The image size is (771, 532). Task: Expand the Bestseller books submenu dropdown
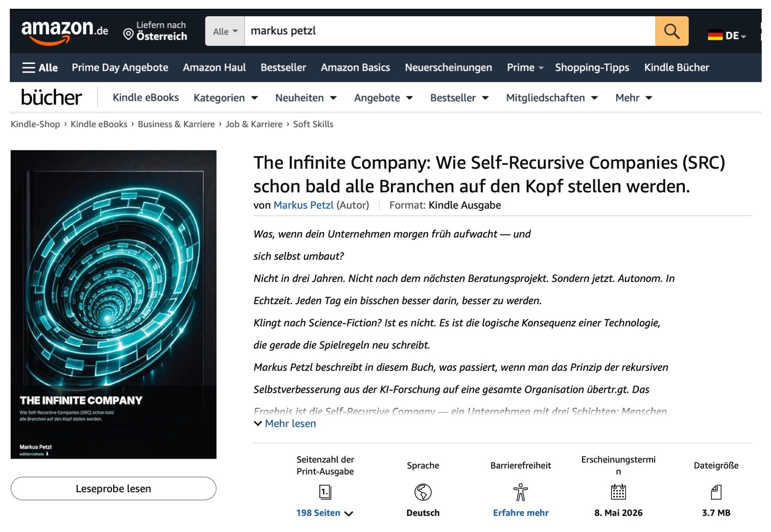(459, 98)
